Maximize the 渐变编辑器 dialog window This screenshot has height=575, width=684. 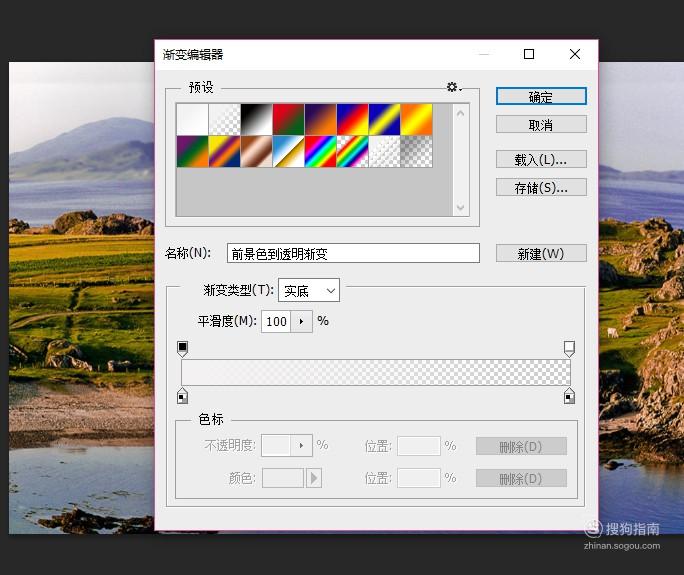click(x=529, y=54)
